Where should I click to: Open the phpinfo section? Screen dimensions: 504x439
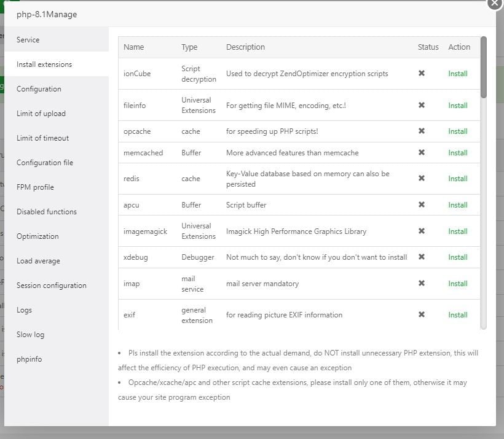coord(30,359)
